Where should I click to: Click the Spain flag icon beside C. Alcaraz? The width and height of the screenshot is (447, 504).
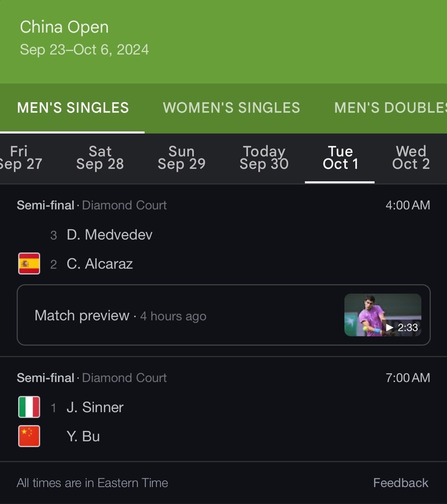click(29, 264)
